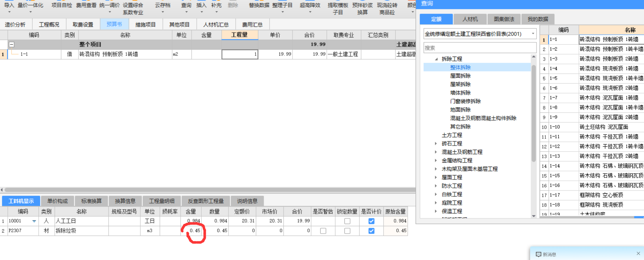The image size is (644, 260).
Task: Click the 工程量 column header
Action: 240,35
